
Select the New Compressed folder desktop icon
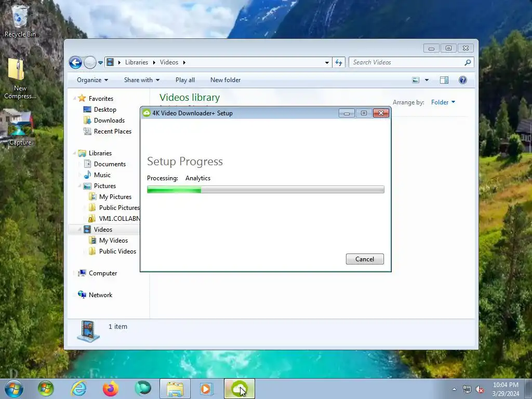tap(20, 79)
